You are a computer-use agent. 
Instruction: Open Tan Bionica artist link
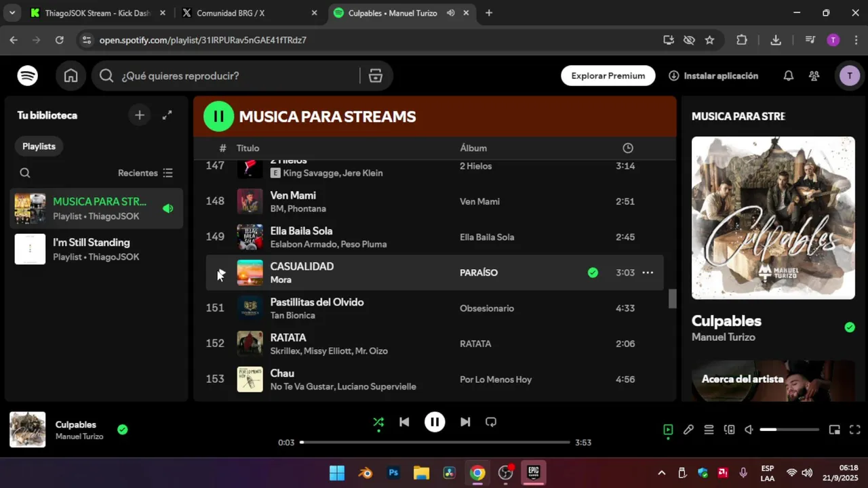coord(292,315)
